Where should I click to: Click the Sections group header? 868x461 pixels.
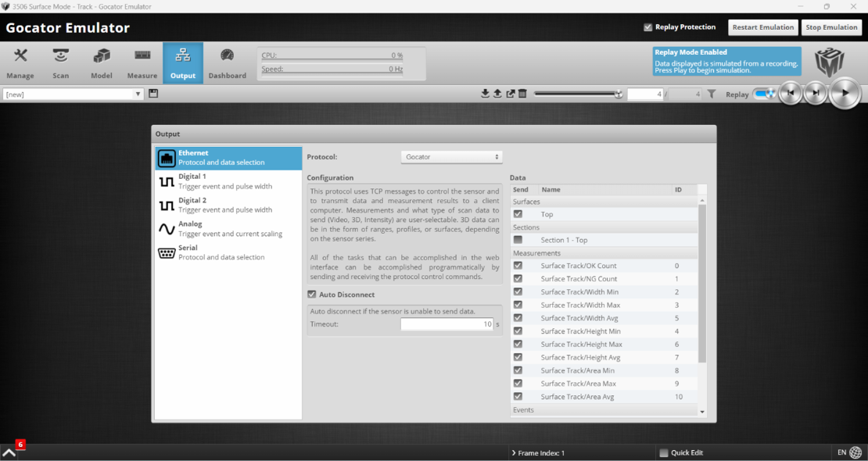(x=604, y=227)
